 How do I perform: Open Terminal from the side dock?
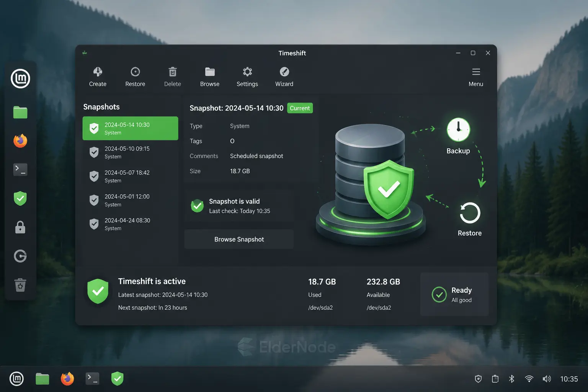(20, 170)
